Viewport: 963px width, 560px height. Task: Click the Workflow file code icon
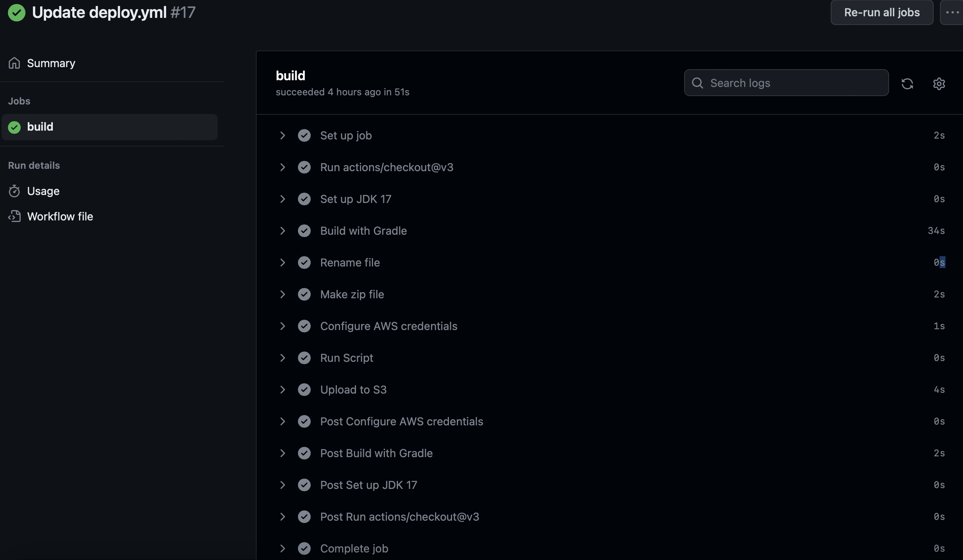[x=14, y=216]
